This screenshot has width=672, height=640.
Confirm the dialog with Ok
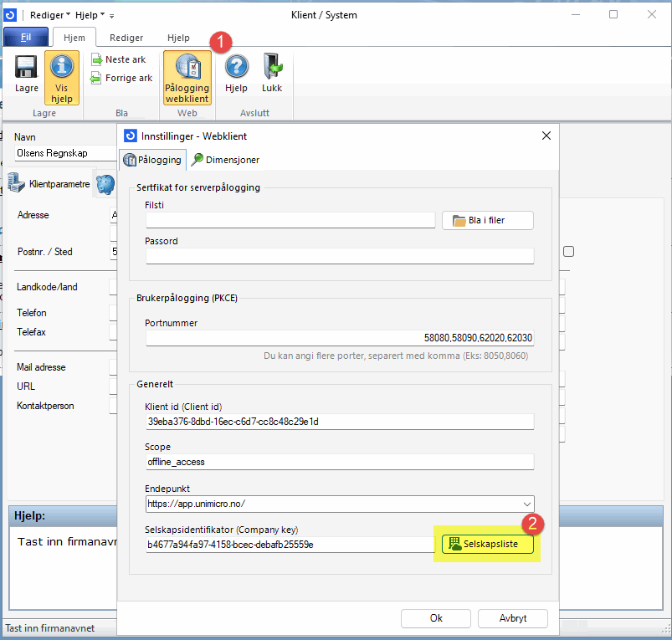435,618
